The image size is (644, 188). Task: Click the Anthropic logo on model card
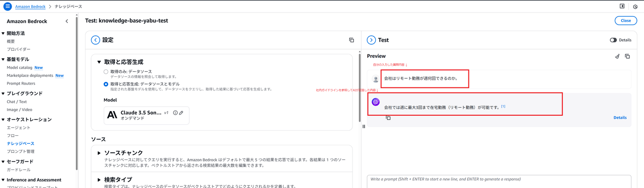click(112, 115)
